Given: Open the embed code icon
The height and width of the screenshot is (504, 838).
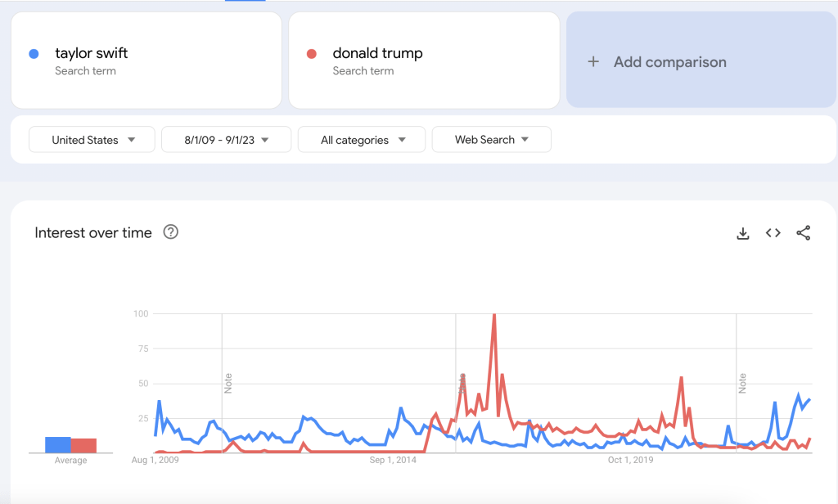Looking at the screenshot, I should [773, 233].
